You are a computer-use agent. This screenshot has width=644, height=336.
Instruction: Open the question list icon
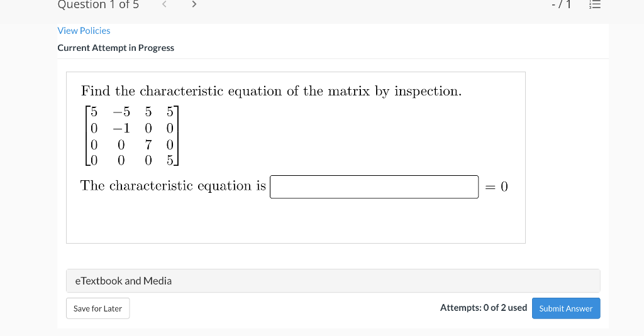(x=594, y=5)
